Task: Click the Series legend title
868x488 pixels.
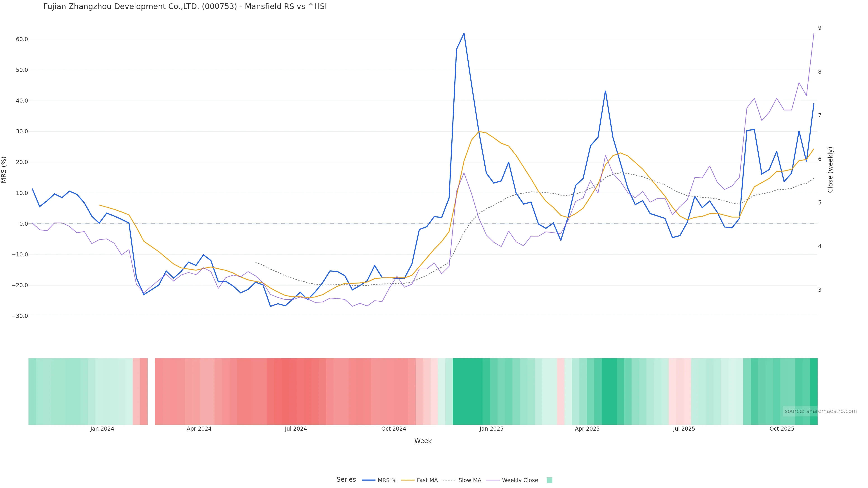Action: 346,480
